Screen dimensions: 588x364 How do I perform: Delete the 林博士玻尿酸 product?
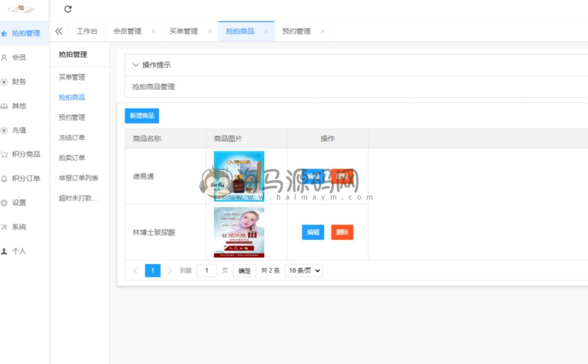point(342,232)
